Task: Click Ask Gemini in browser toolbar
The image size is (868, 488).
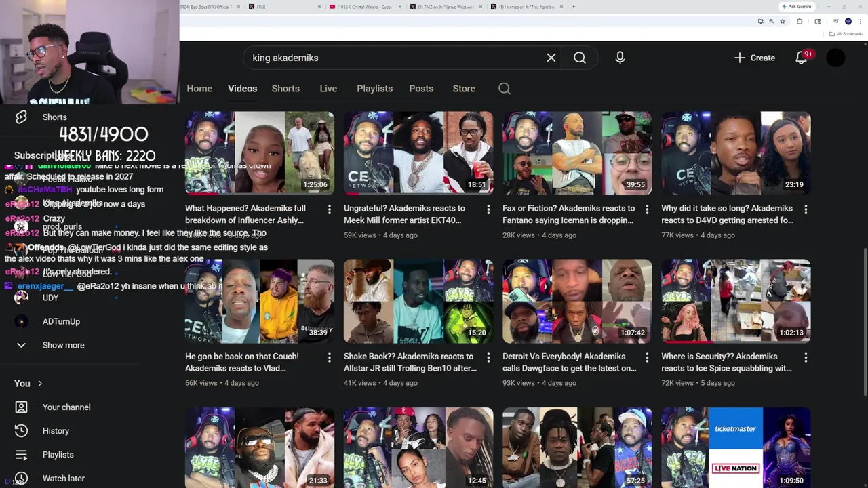Action: point(796,7)
